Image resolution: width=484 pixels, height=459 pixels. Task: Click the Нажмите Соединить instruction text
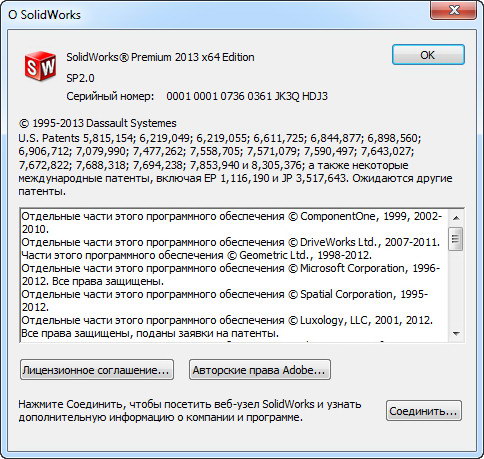(190, 411)
